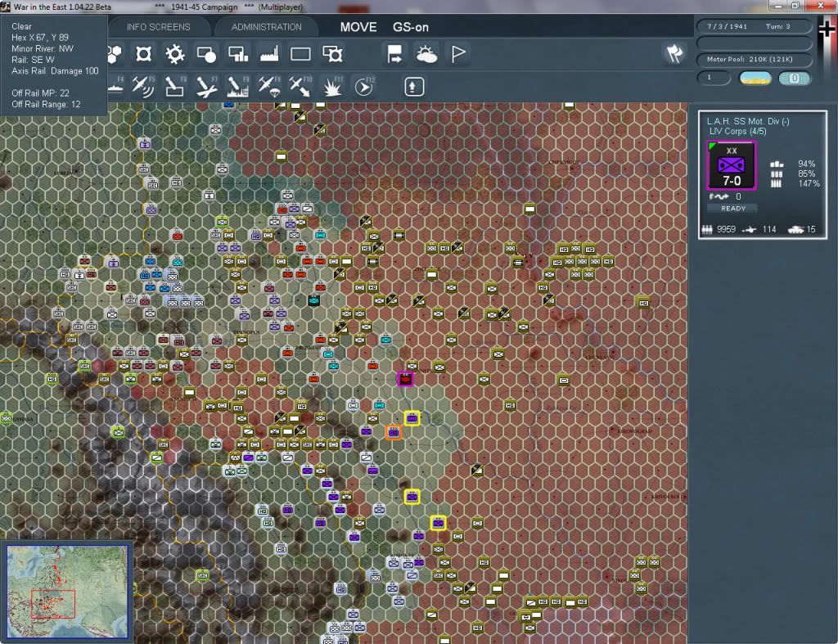
Task: Click the blue-yellow weather pill
Action: (x=755, y=78)
